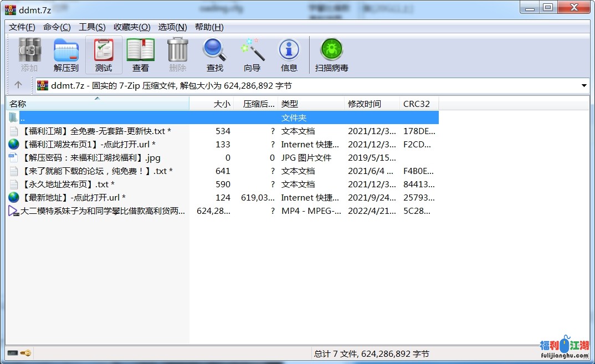The image size is (595, 364).
Task: Click the 查找 (Find) magnifier icon
Action: tap(214, 55)
